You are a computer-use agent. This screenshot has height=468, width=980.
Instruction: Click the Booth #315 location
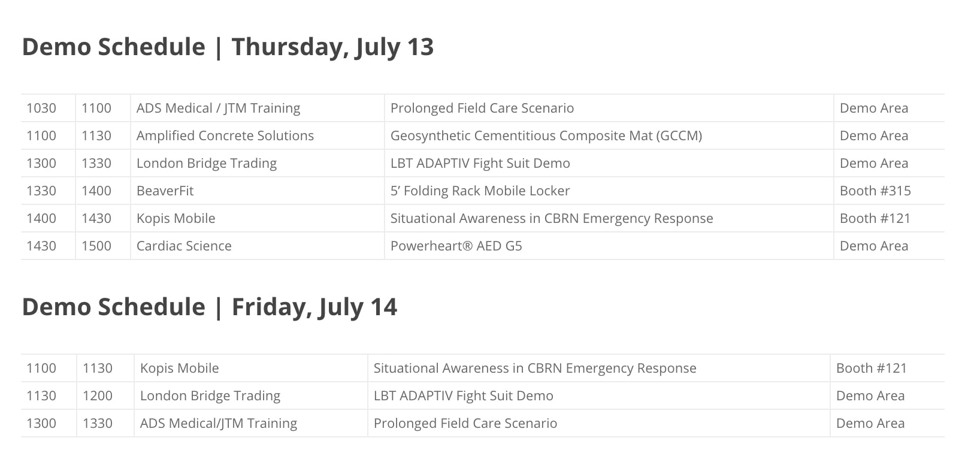click(875, 191)
